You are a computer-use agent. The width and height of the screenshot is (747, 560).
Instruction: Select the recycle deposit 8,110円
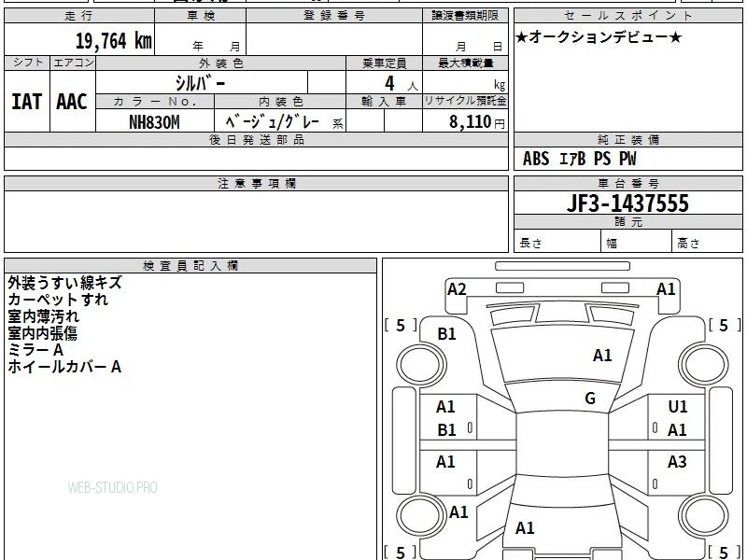click(476, 122)
